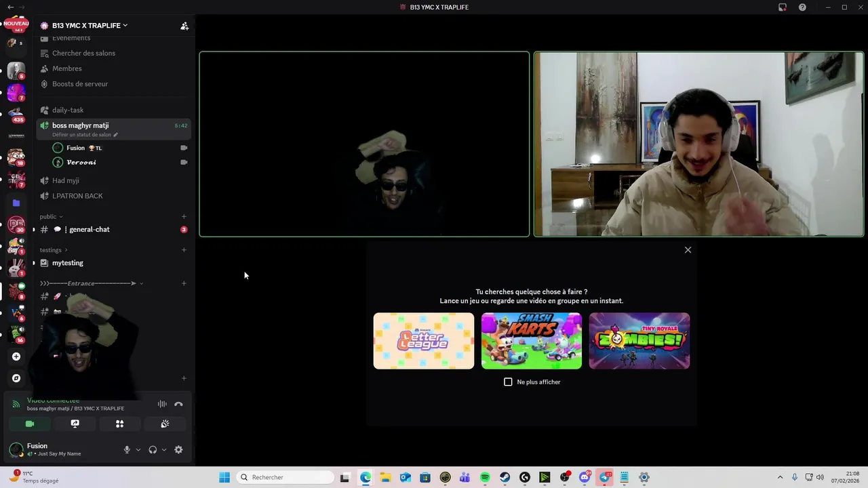Add channel to testings category
The image size is (868, 488).
click(x=184, y=250)
